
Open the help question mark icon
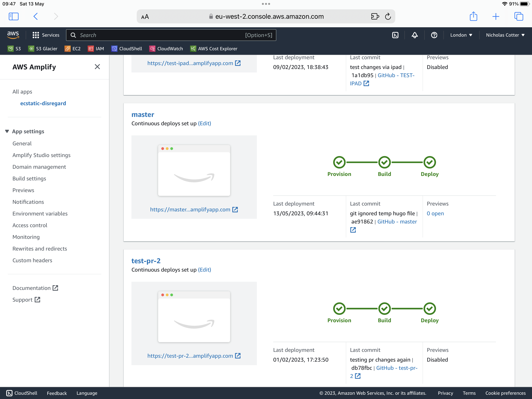[x=434, y=35]
